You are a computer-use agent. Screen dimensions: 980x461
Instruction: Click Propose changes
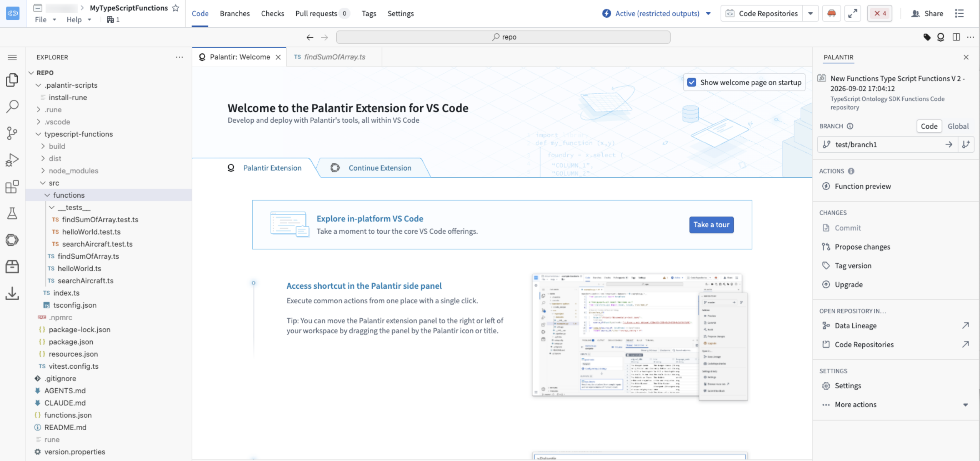(862, 247)
